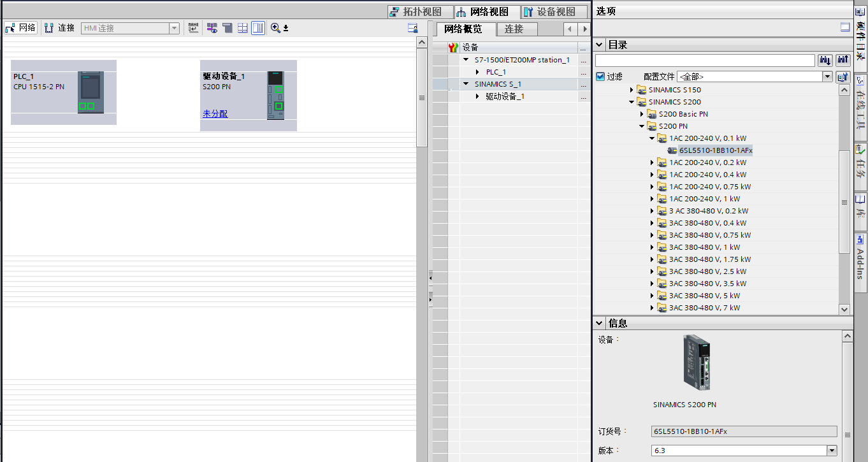The height and width of the screenshot is (462, 868).
Task: Click the 网络 (Network) mode button
Action: click(x=20, y=28)
